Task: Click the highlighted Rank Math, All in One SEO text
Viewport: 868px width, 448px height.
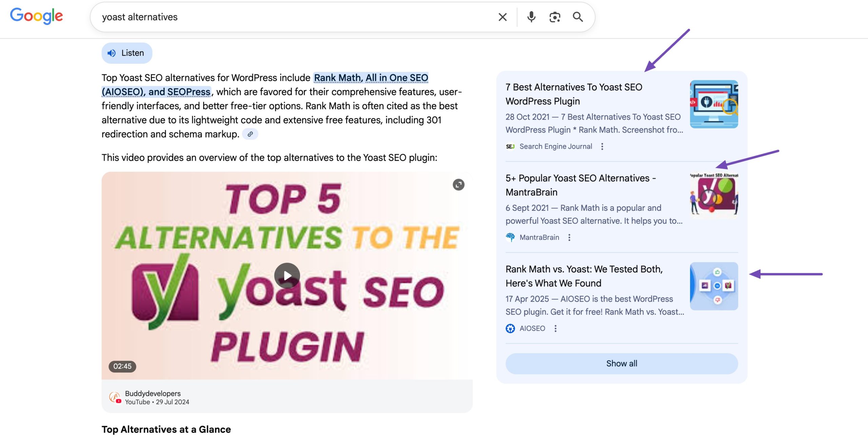Action: pyautogui.click(x=371, y=78)
